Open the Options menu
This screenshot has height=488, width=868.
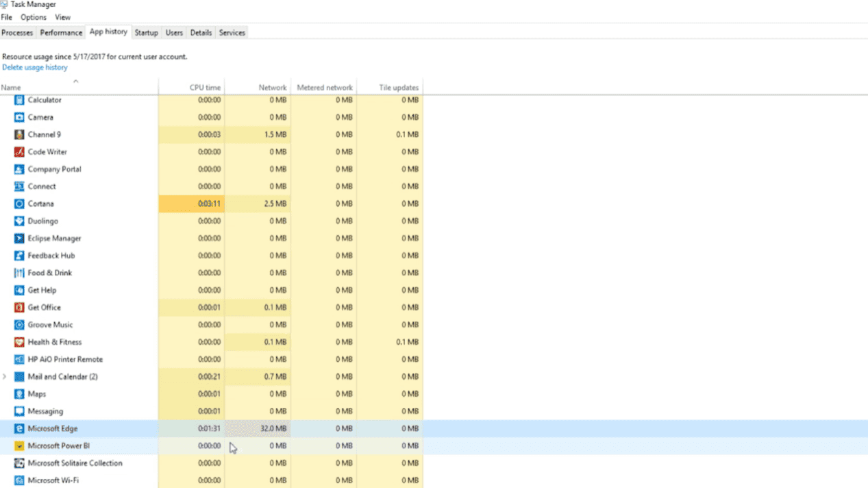tap(33, 17)
